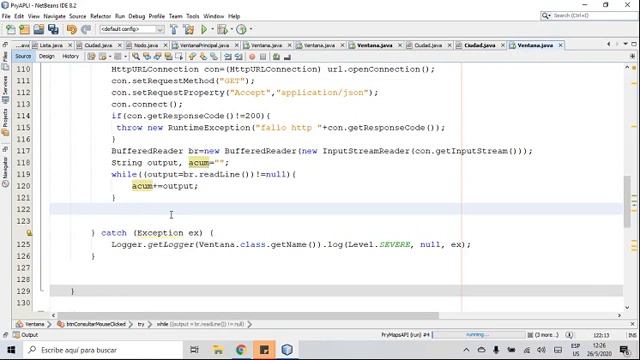This screenshot has height=360, width=640.
Task: Close the Lista.java tab
Action: coord(70,45)
